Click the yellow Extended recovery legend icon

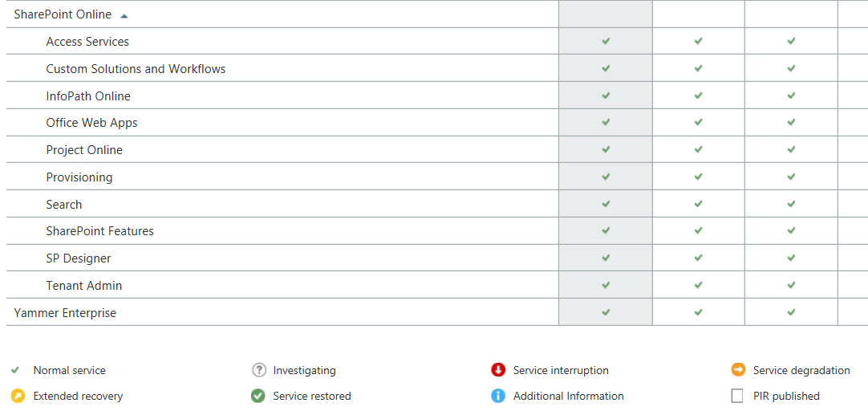(18, 396)
